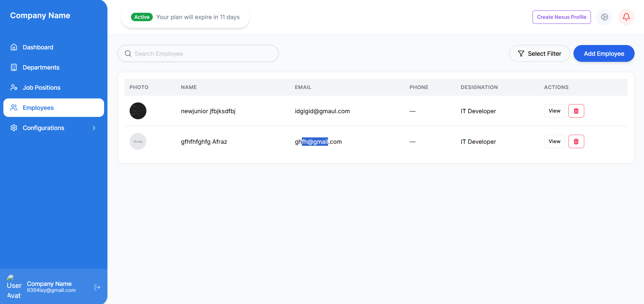644x304 pixels.
Task: Click inside the Search Employee field
Action: point(198,53)
